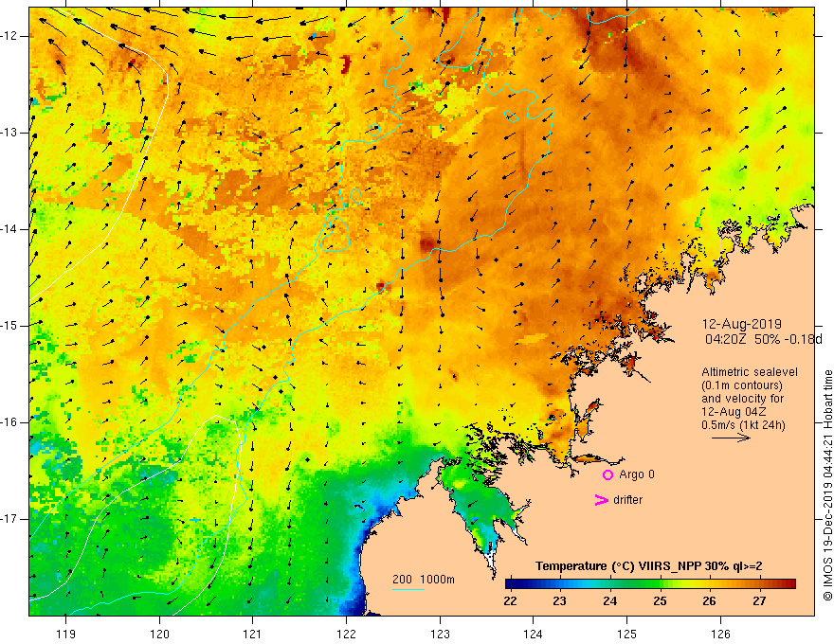
Task: Click the '124' longitude axis label
Action: 534,634
